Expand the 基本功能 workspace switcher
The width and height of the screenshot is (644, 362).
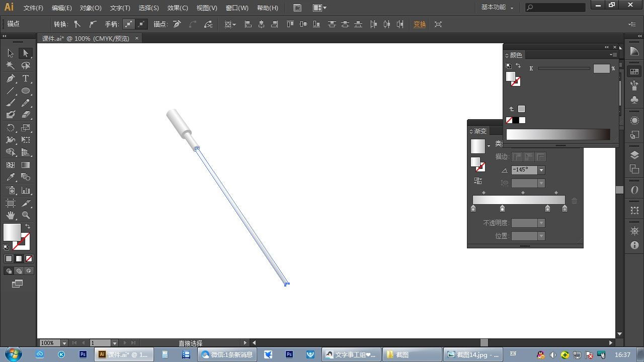pos(498,8)
